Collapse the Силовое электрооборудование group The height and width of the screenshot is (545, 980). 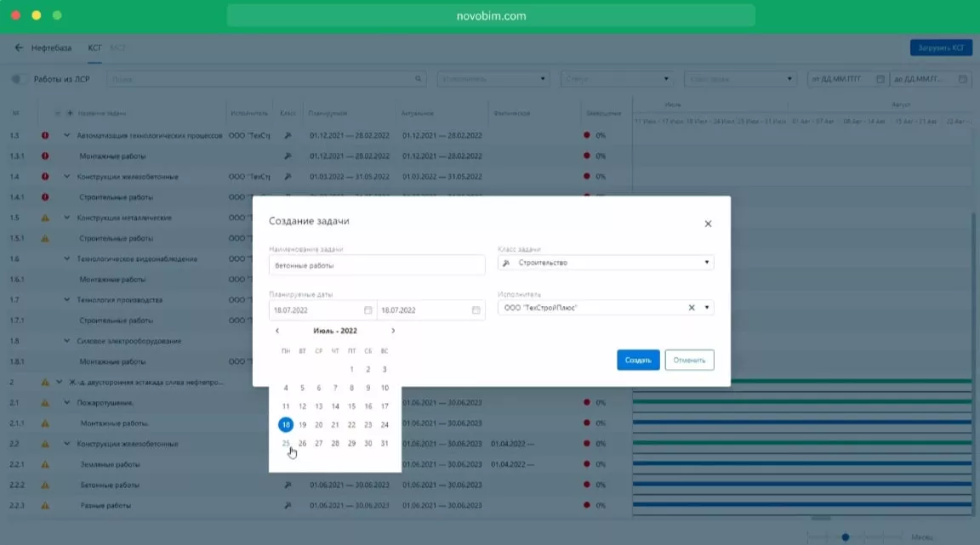(x=67, y=341)
